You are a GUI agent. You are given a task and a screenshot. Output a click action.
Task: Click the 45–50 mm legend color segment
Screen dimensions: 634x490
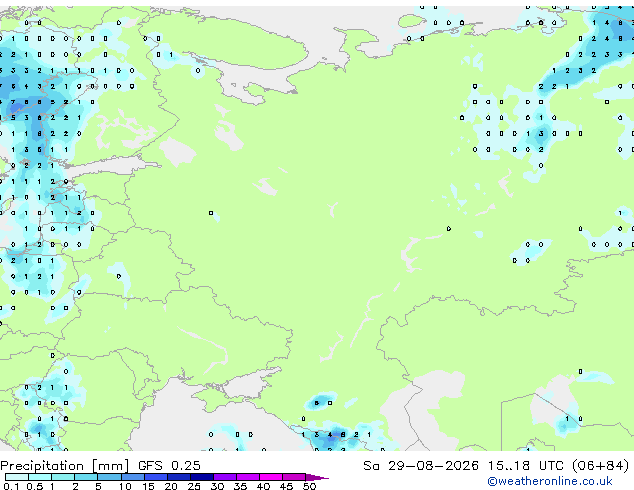click(294, 477)
